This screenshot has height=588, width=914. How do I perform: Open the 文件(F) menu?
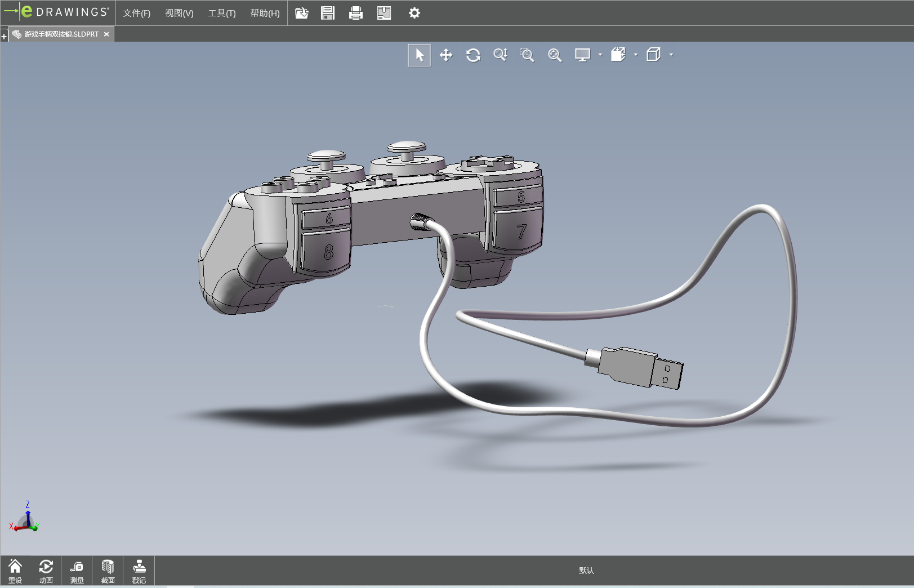click(x=137, y=13)
